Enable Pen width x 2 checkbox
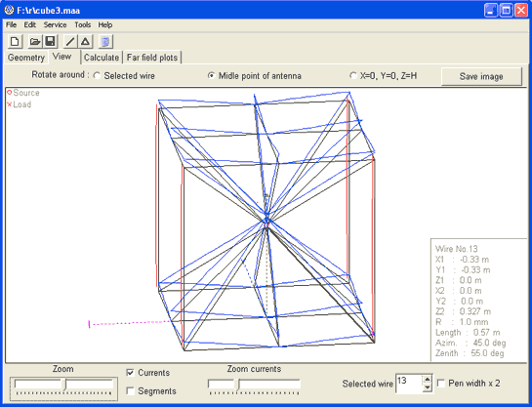This screenshot has width=532, height=407. click(x=441, y=384)
